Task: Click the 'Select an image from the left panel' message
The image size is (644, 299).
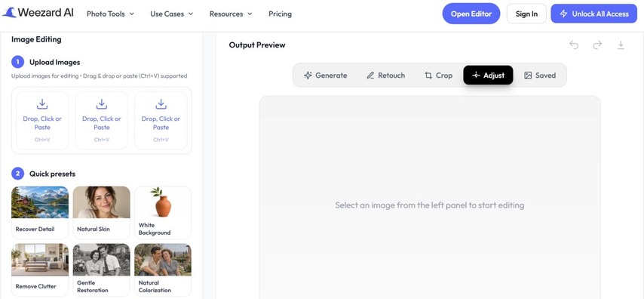Action: coord(430,205)
